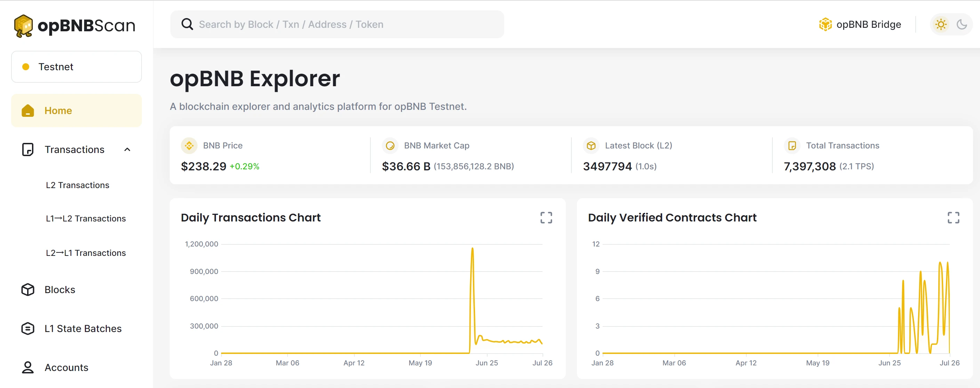Click the (153,856,128.2 BNB) supply text
The height and width of the screenshot is (388, 980).
point(474,167)
